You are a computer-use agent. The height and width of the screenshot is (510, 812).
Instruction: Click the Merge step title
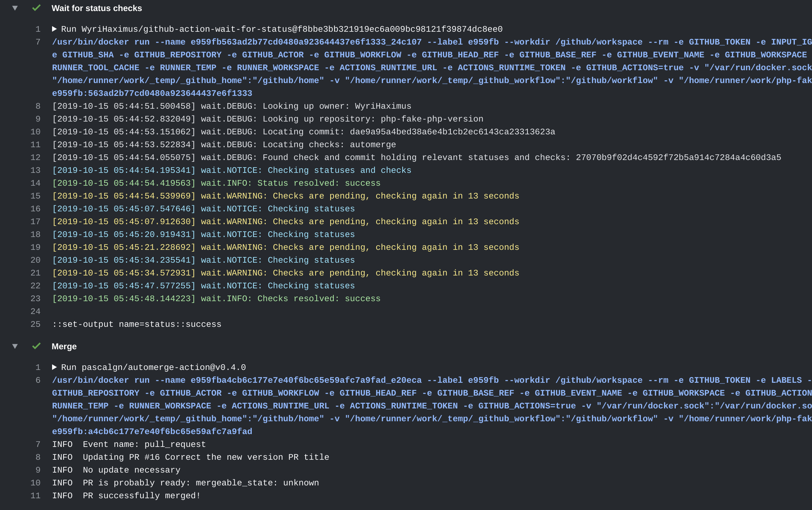coord(64,346)
